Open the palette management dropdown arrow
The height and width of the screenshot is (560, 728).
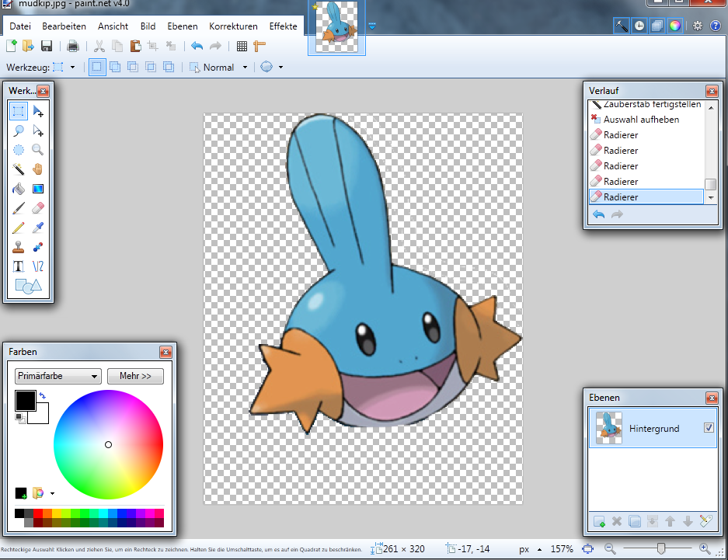tap(52, 493)
